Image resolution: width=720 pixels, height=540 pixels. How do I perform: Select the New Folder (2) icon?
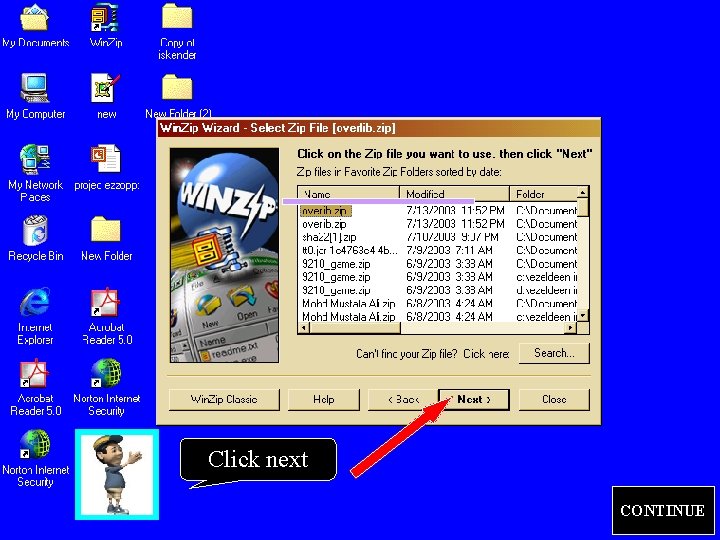coord(178,96)
